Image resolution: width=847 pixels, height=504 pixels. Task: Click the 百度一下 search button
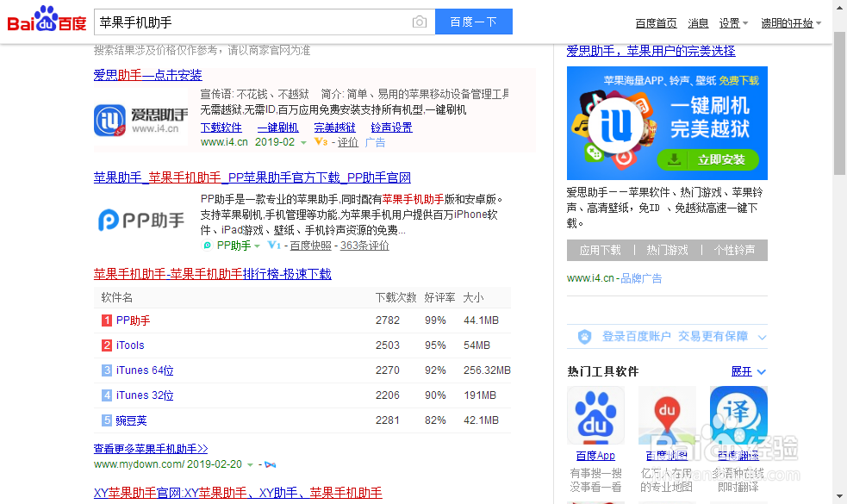(x=474, y=22)
